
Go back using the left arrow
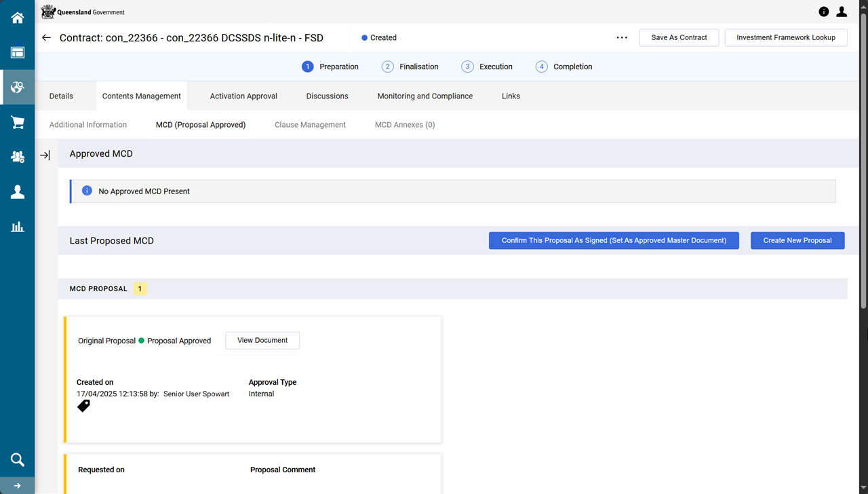(46, 38)
